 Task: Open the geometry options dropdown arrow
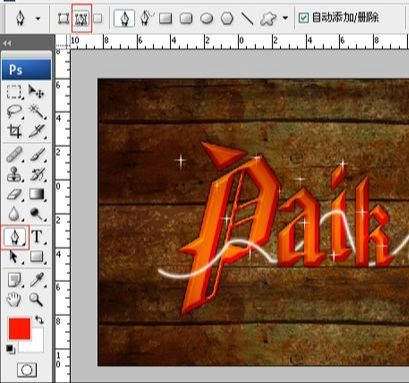pyautogui.click(x=285, y=18)
